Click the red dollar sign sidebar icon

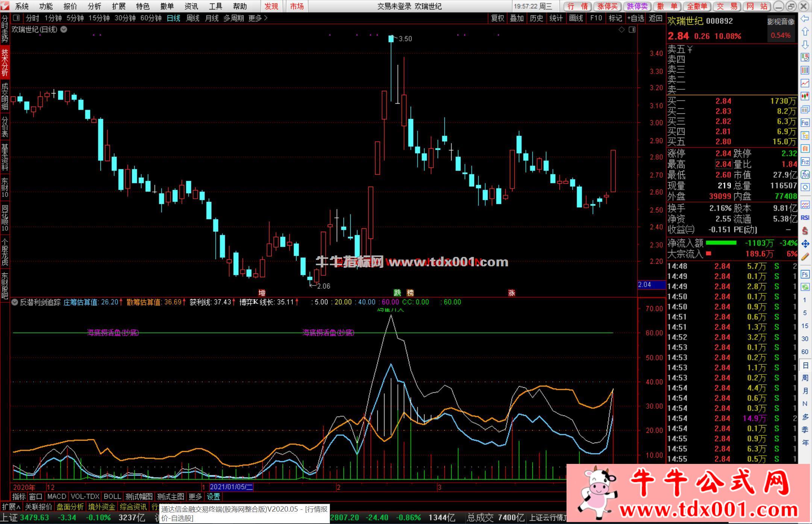[805, 231]
